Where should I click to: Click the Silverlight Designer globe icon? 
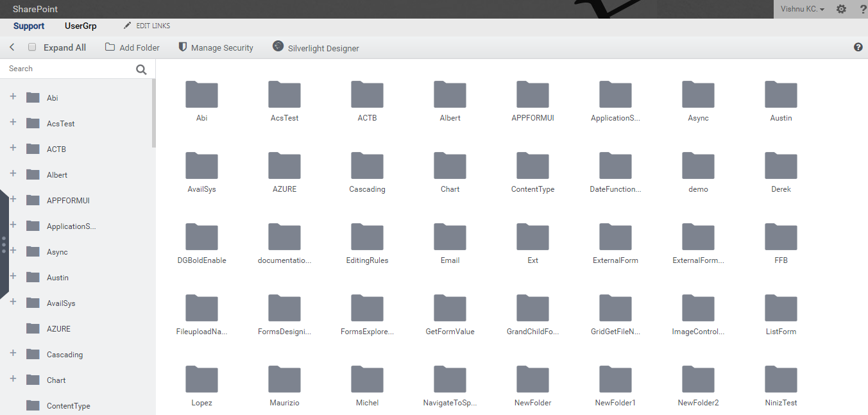[278, 46]
